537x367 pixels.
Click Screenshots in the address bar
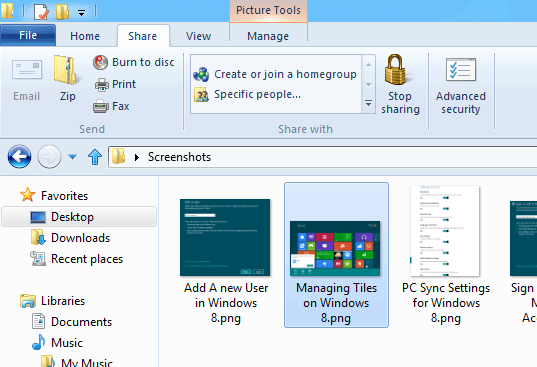pos(179,157)
